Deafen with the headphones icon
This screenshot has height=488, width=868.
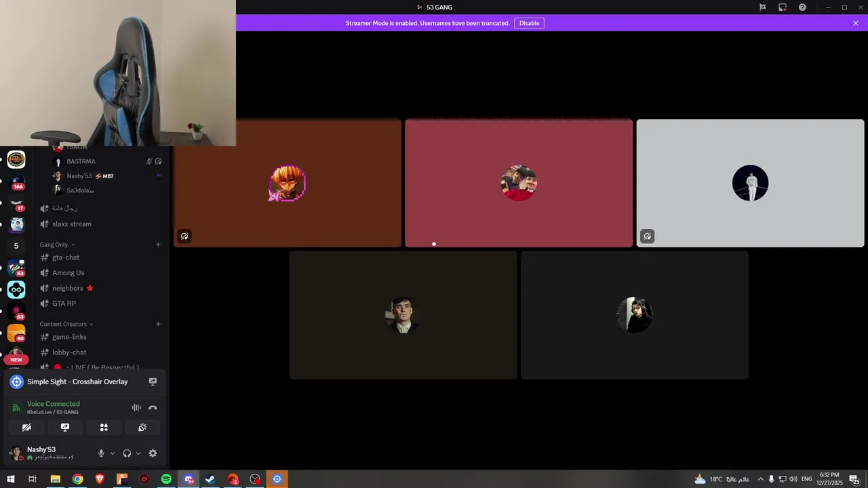pos(127,453)
